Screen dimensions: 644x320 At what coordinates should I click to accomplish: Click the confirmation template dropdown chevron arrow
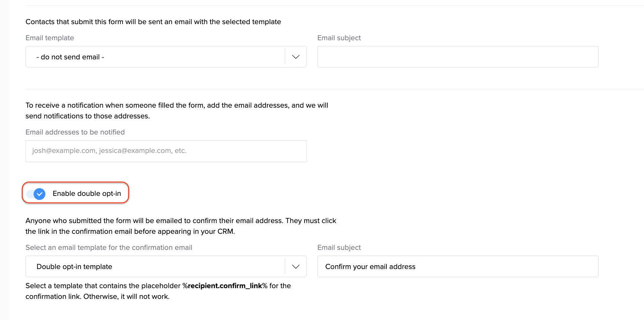(295, 267)
